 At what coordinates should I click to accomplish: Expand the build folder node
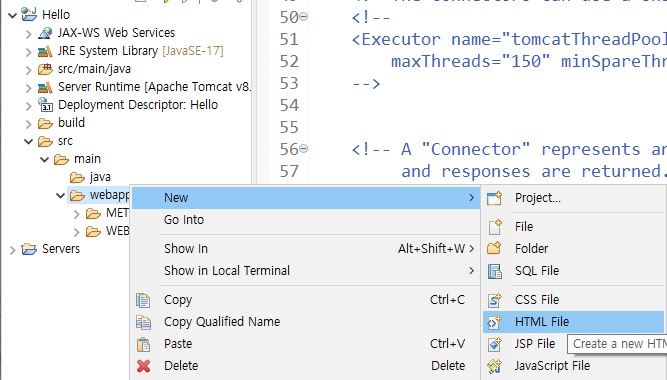click(x=29, y=124)
